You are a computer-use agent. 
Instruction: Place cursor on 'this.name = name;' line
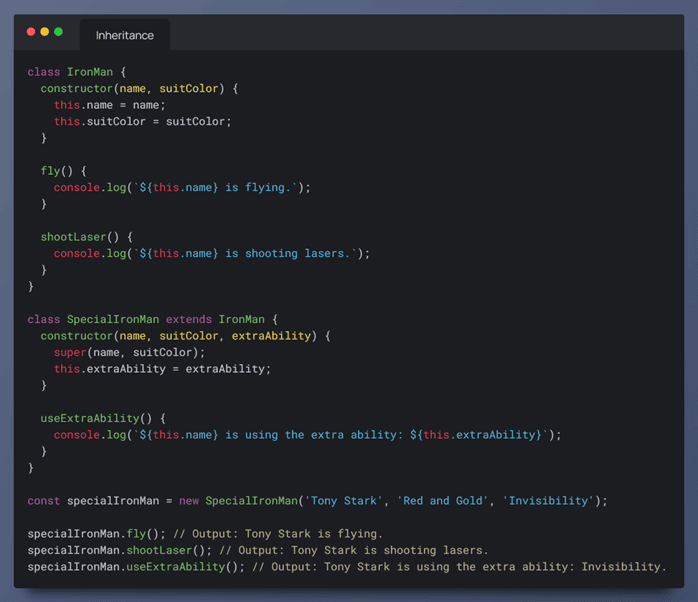point(110,105)
